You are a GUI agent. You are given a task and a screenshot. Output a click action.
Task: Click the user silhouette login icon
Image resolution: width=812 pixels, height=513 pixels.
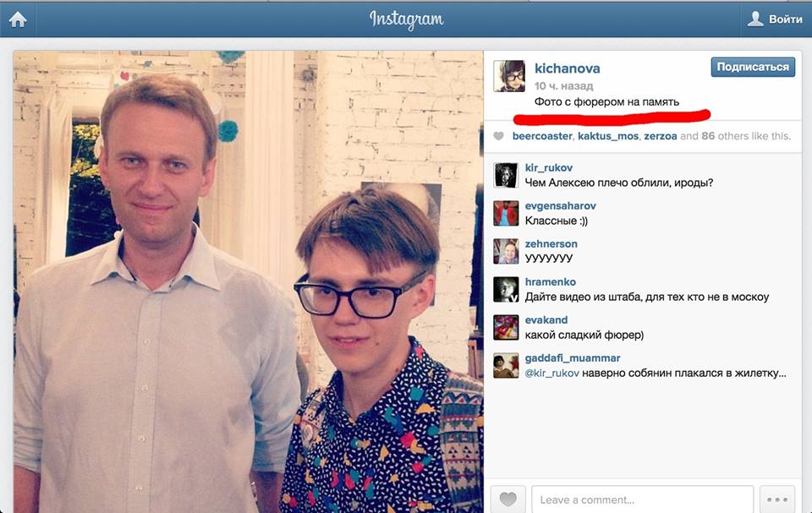tap(755, 19)
